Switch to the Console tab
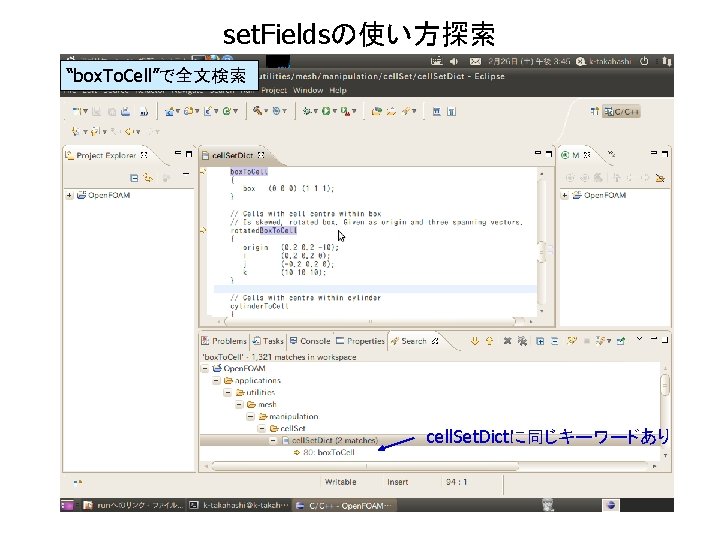Screen dimensions: 720x540 click(310, 341)
